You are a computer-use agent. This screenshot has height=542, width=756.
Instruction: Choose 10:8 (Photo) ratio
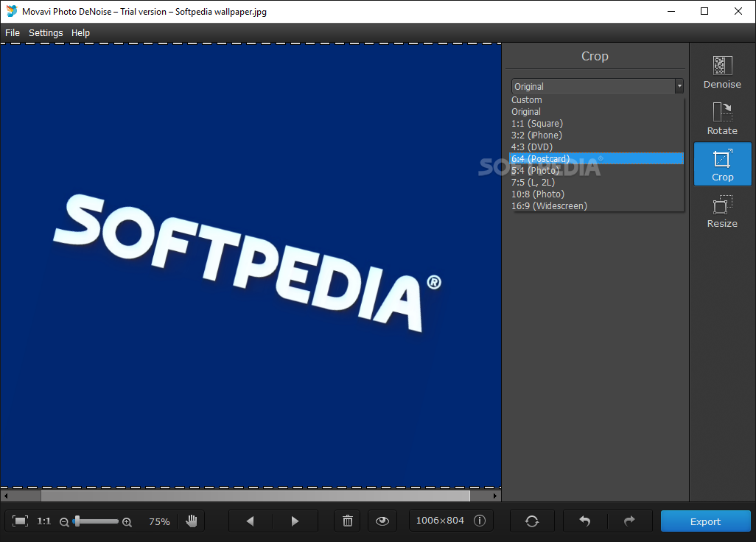[596, 194]
